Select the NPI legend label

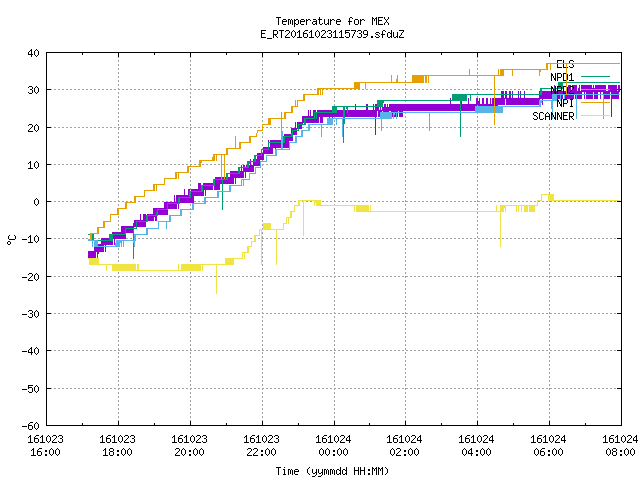click(565, 103)
